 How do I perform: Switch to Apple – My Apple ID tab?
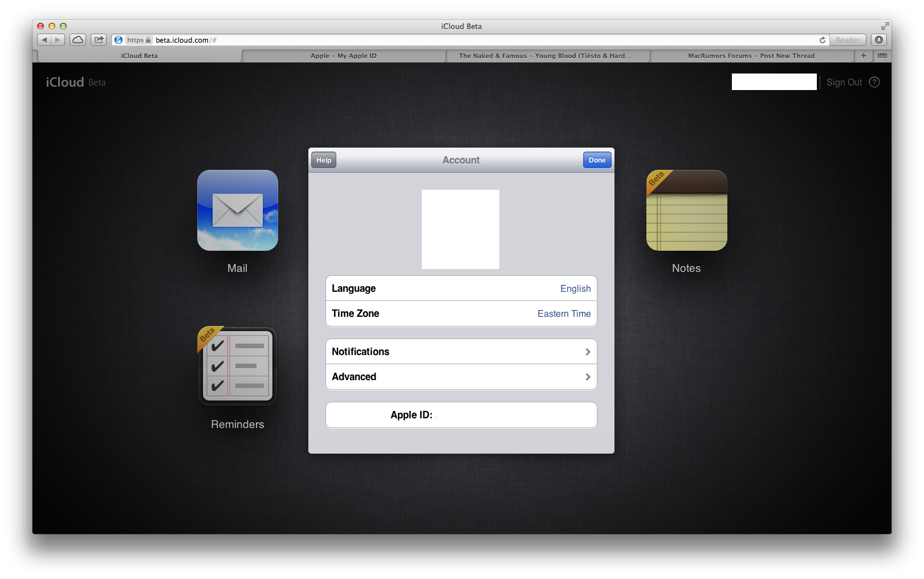[x=344, y=56]
